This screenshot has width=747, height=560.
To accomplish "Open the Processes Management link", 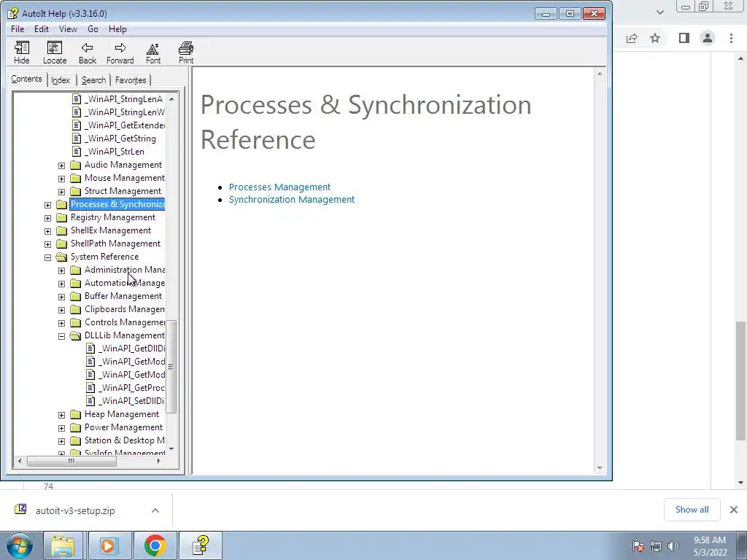I will tap(279, 187).
